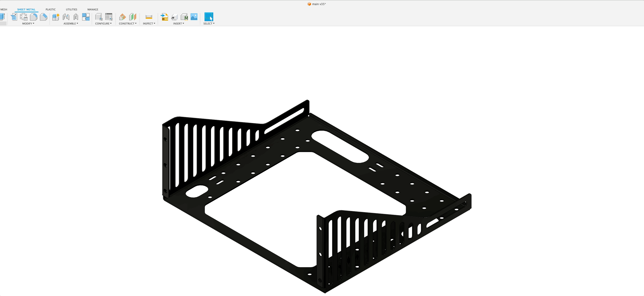Activate the window Select tool icon

tap(209, 17)
